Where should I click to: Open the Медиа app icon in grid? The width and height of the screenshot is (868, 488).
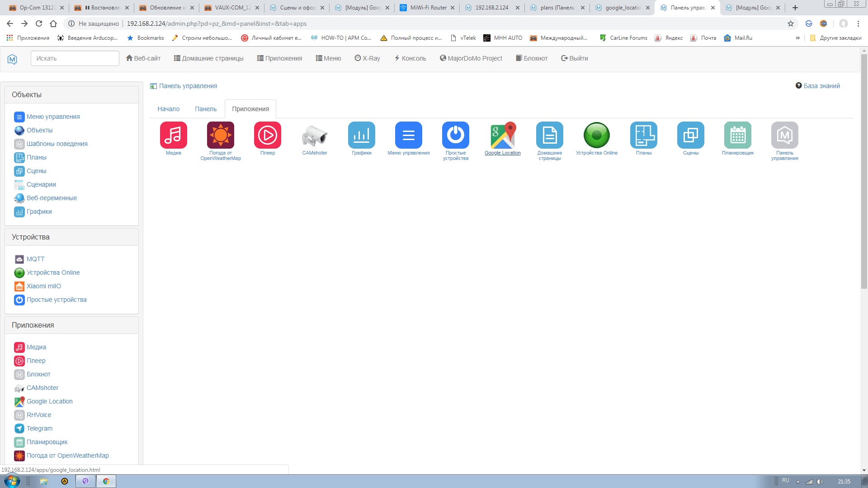(173, 135)
